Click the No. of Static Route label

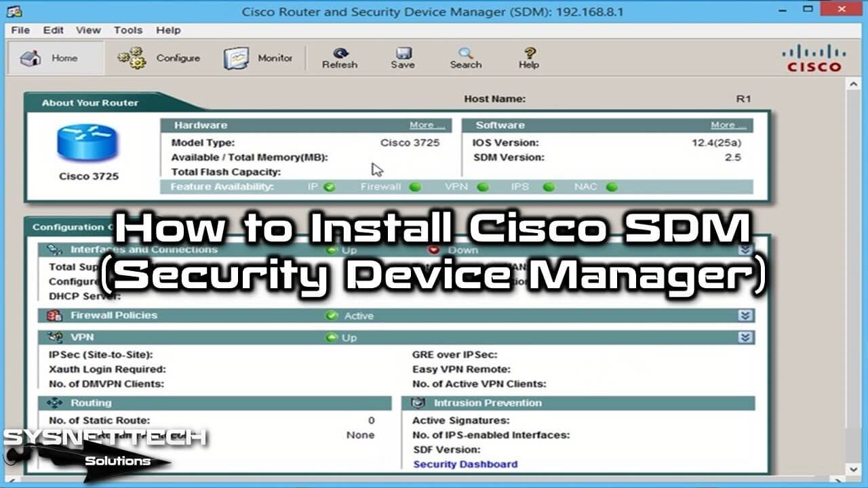(x=100, y=420)
